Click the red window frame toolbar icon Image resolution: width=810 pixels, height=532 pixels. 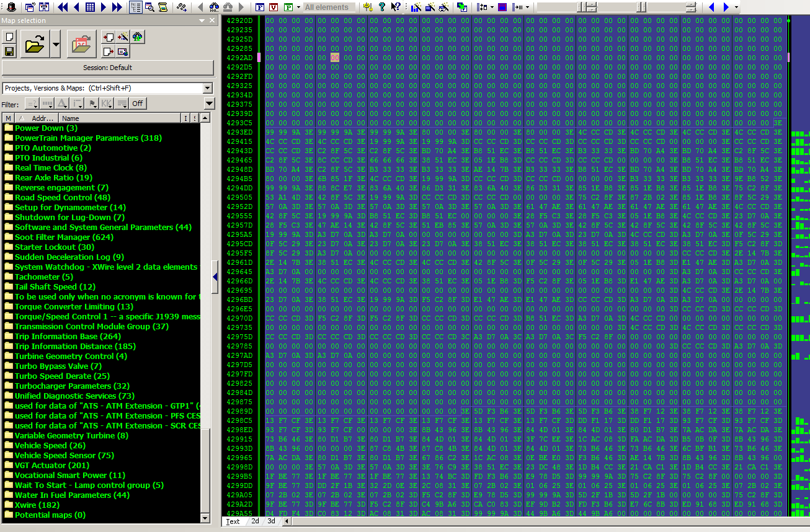pyautogui.click(x=502, y=7)
